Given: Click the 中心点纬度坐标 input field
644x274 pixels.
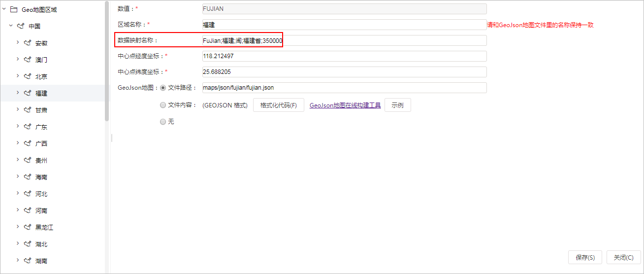Looking at the screenshot, I should [344, 72].
